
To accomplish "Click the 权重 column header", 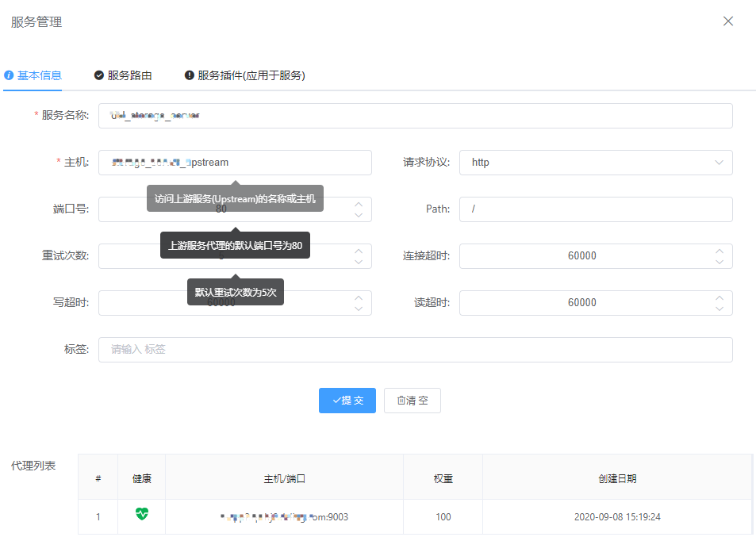I will click(x=443, y=478).
